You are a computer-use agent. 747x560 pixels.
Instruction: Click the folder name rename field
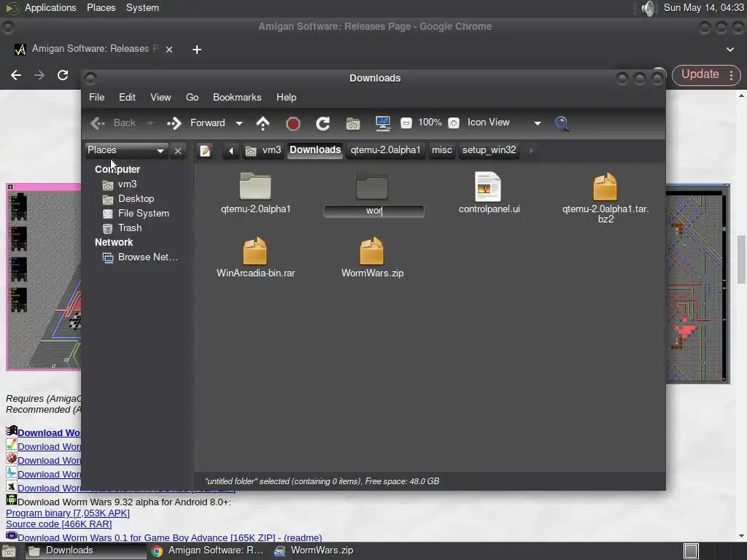tap(373, 211)
